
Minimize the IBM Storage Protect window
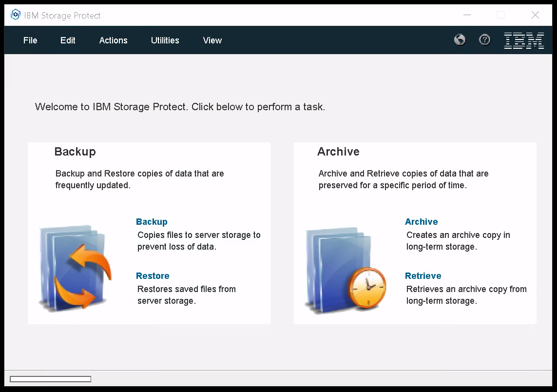click(467, 15)
